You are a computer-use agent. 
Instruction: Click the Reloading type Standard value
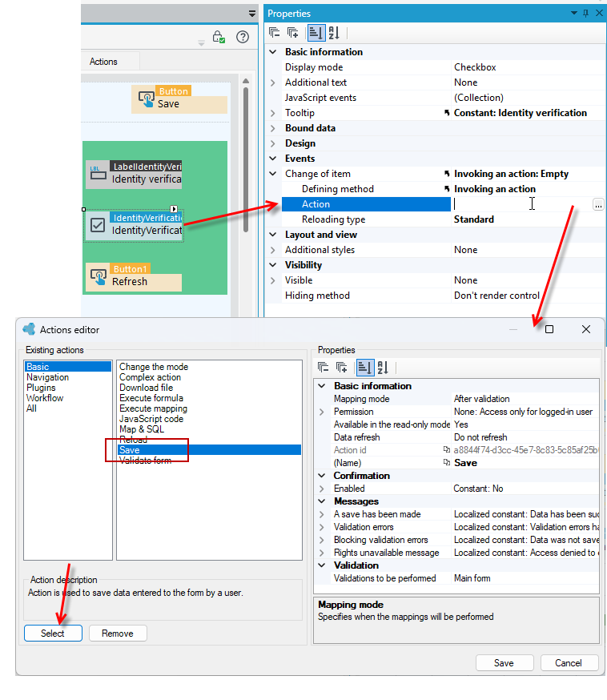coord(473,219)
